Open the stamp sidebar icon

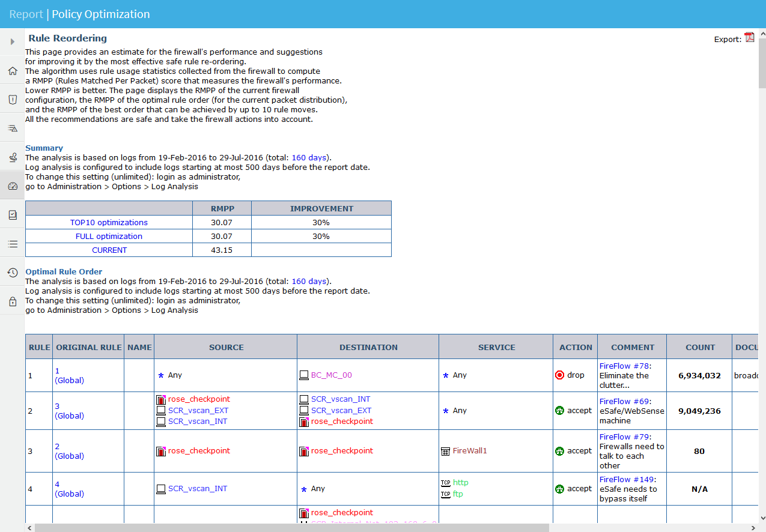(12, 157)
